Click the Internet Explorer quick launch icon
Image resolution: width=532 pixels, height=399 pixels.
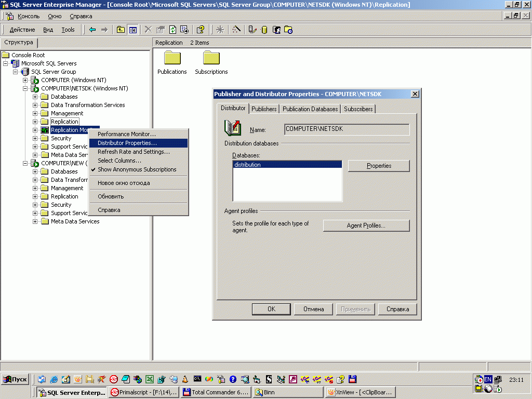[x=54, y=379]
